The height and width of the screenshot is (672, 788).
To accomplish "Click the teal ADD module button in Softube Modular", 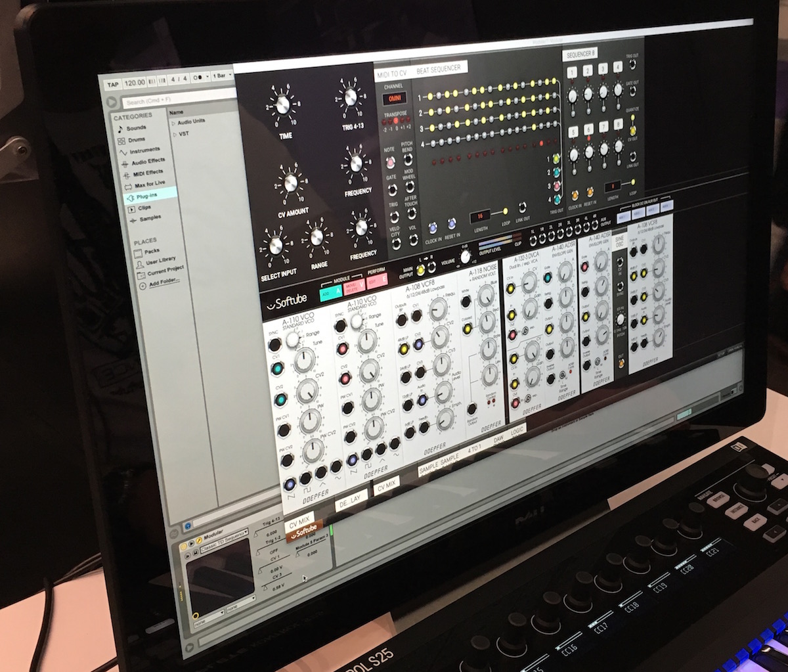I will (329, 294).
